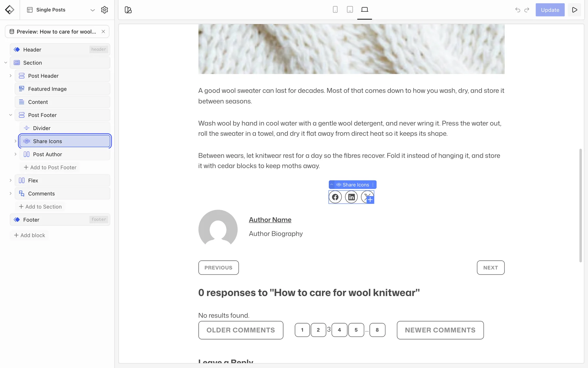
Task: Select the Flex block row
Action: 62,180
